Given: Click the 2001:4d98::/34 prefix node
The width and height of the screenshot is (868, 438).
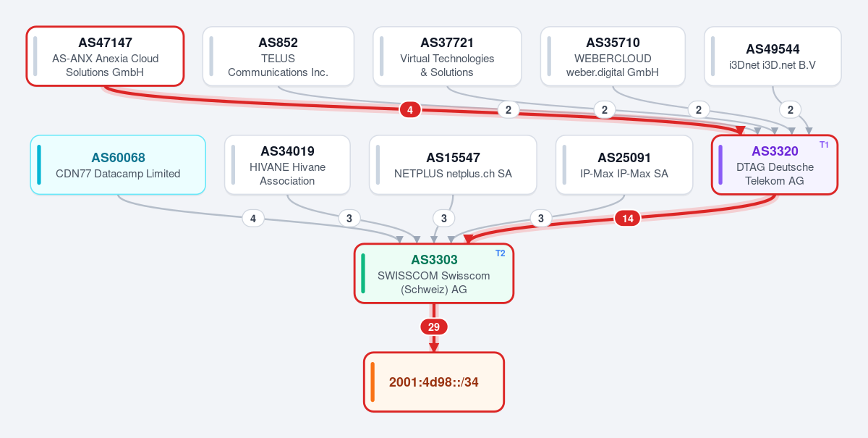Looking at the screenshot, I should coord(433,382).
